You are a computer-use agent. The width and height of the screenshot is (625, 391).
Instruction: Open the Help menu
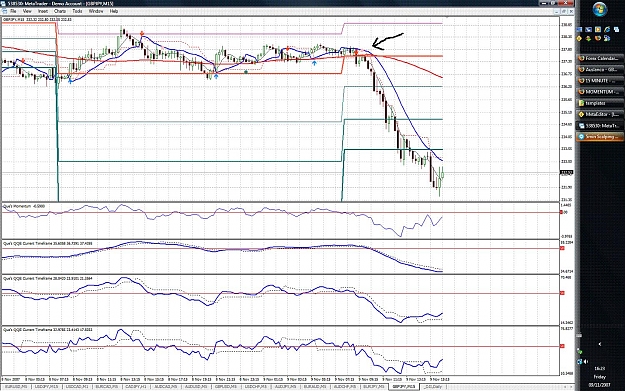pyautogui.click(x=114, y=11)
